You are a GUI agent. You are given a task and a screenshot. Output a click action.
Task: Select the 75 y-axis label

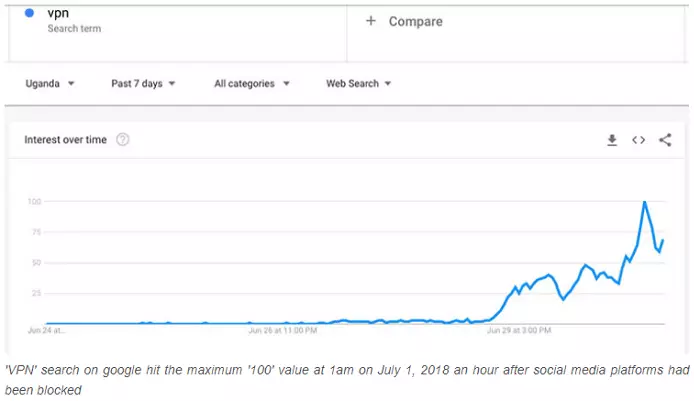tap(35, 232)
